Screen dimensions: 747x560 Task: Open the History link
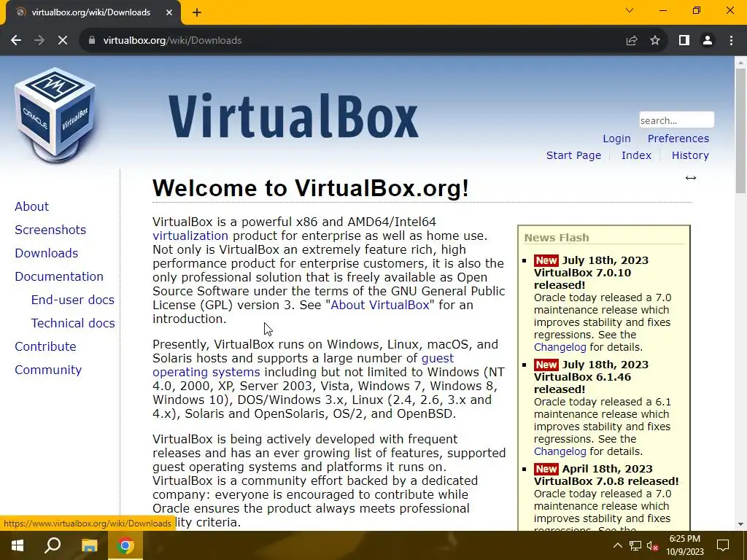tap(690, 155)
